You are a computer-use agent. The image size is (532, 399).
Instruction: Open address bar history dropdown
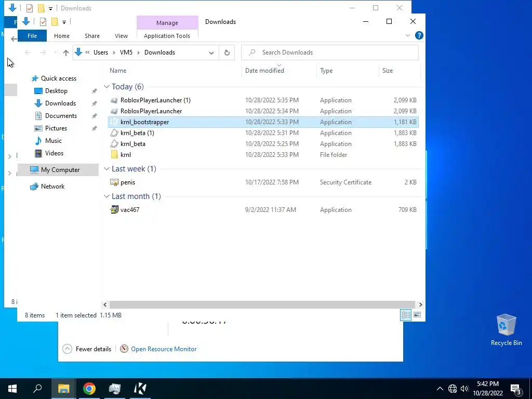click(x=211, y=52)
